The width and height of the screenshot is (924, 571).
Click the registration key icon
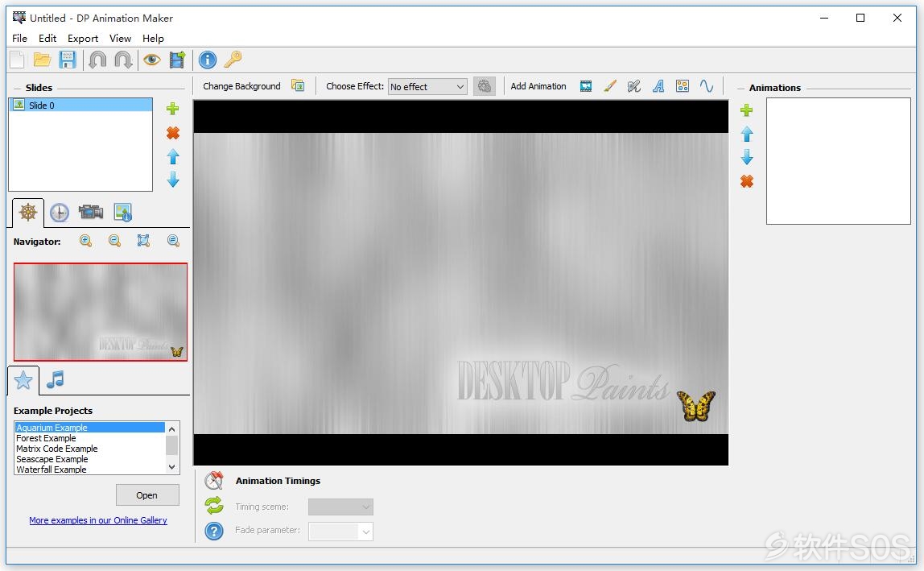233,60
